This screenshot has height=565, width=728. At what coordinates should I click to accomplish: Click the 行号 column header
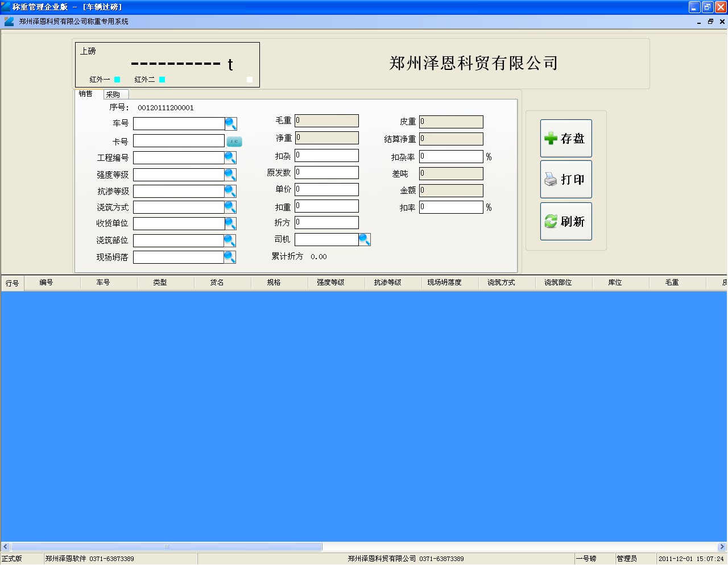coord(12,282)
